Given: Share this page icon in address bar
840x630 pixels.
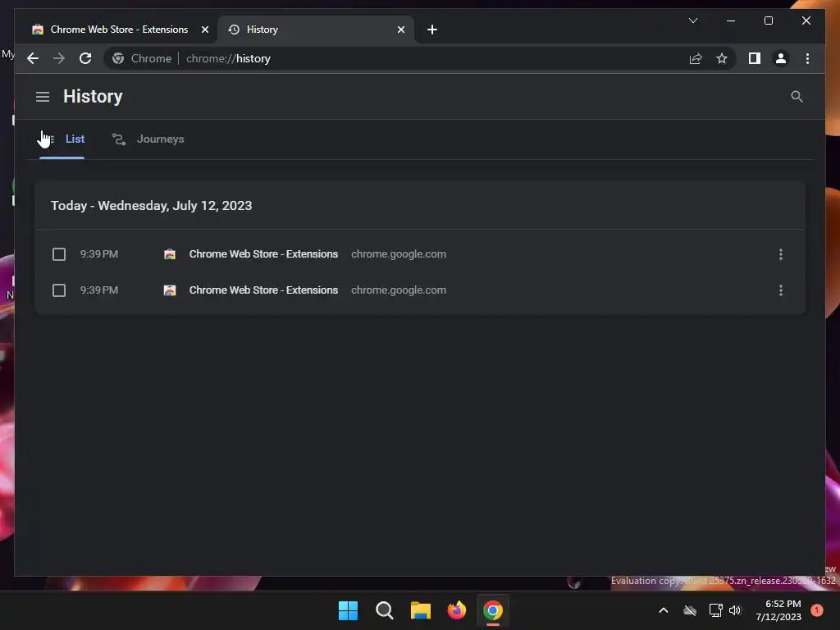Looking at the screenshot, I should [696, 58].
